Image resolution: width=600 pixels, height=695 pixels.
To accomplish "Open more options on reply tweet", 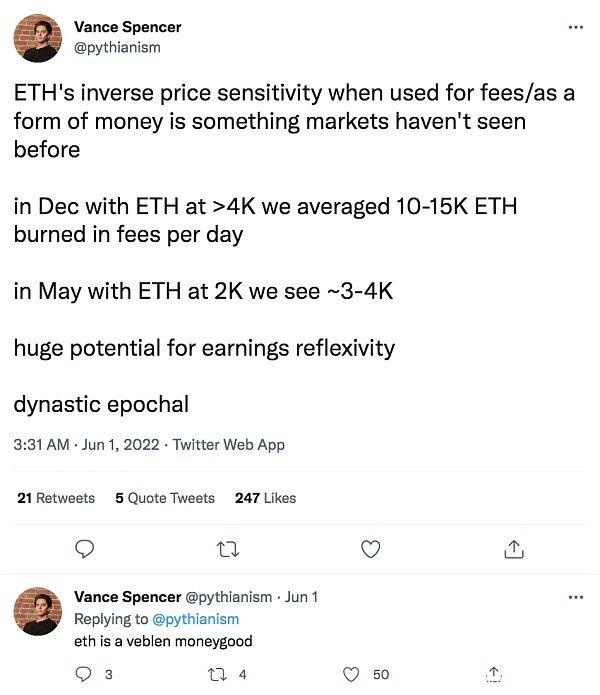I will pos(575,597).
